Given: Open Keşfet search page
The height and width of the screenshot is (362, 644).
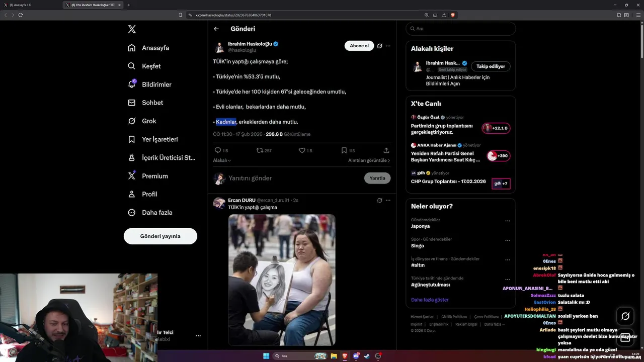Looking at the screenshot, I should click(x=144, y=66).
